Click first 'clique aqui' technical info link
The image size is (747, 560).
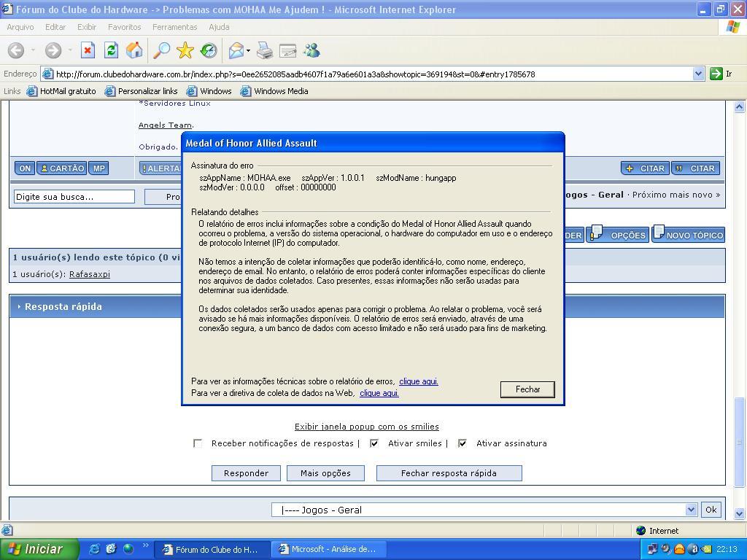(x=419, y=381)
